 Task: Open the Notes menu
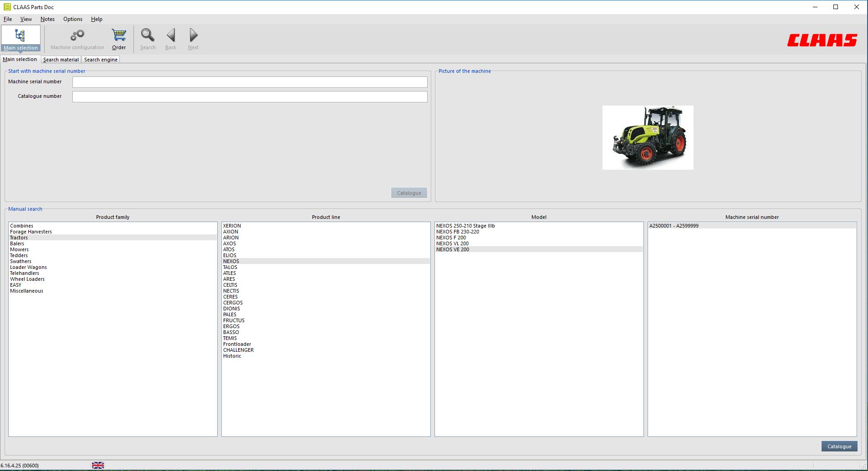[47, 19]
